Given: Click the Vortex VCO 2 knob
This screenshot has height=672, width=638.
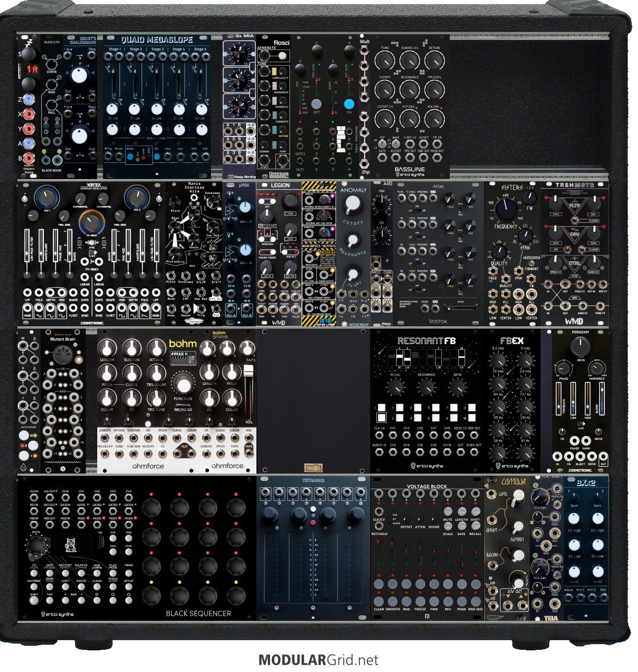Looking at the screenshot, I should tap(136, 197).
